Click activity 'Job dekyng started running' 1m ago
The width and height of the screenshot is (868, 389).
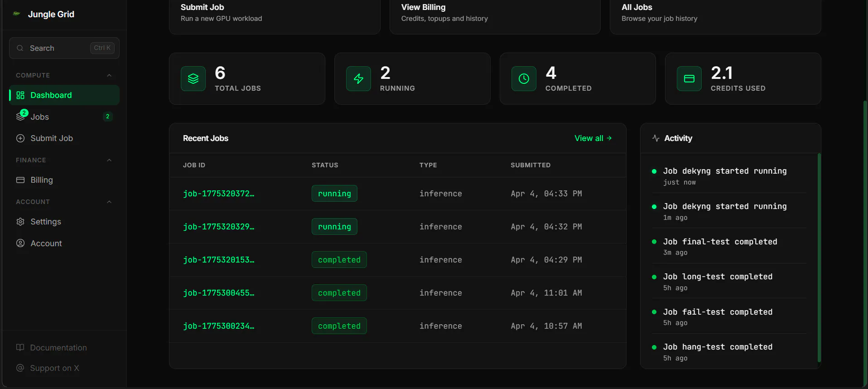729,211
